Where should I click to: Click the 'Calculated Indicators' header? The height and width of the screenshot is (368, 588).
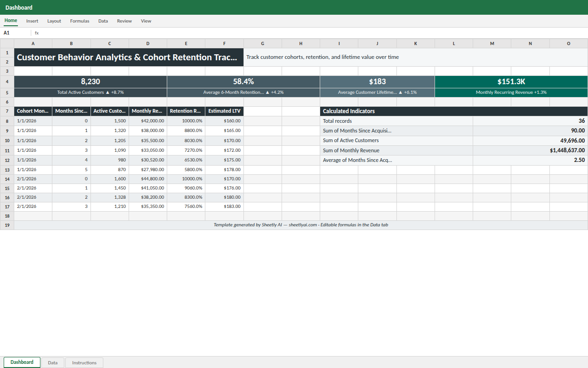(454, 111)
